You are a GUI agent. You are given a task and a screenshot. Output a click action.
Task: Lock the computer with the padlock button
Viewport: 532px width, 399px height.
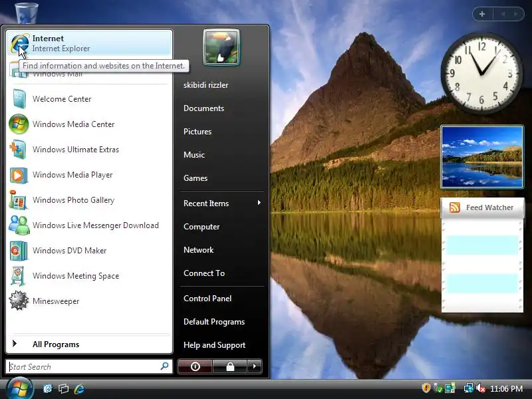pos(229,366)
